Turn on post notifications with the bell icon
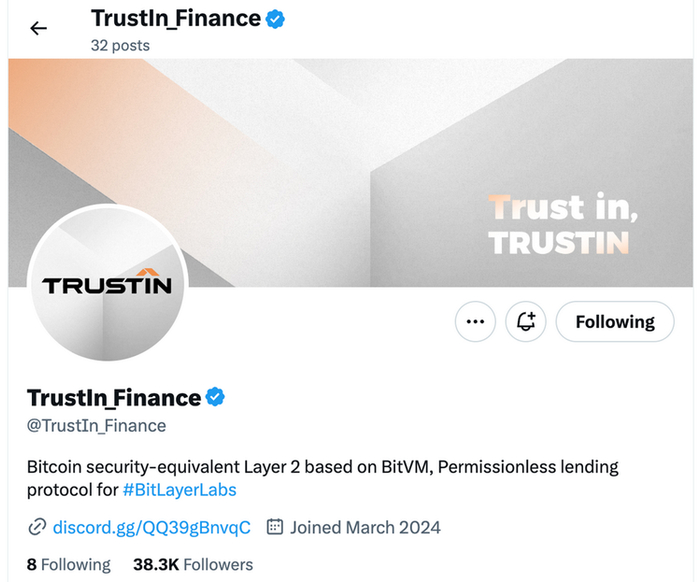The height and width of the screenshot is (582, 700). coord(526,321)
